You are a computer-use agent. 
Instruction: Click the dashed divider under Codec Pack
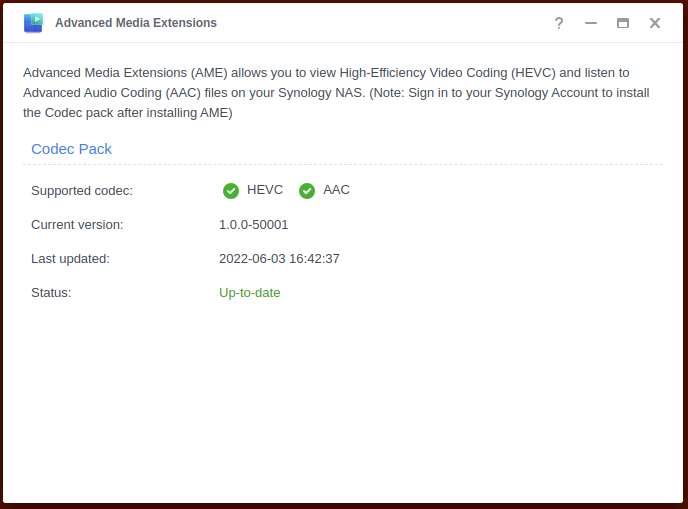click(343, 165)
